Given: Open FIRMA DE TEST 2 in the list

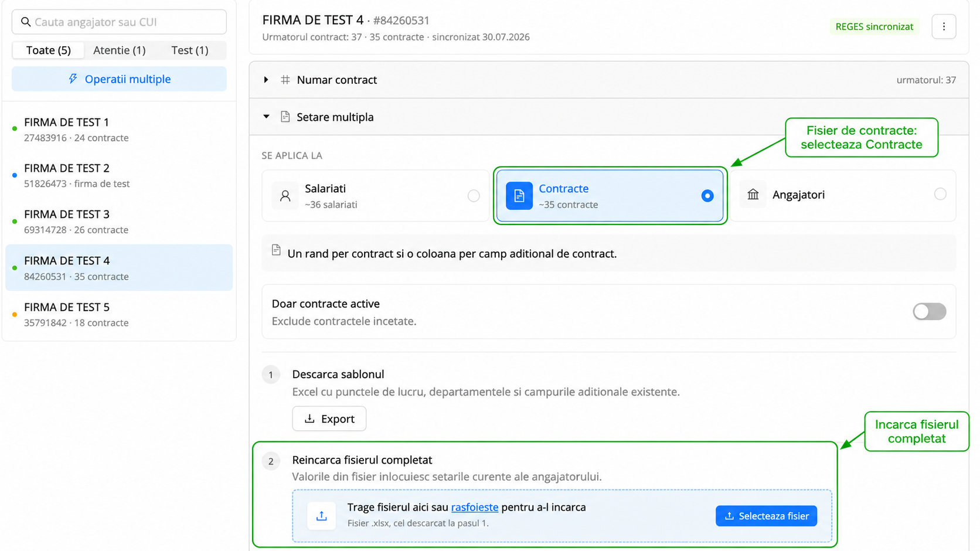Looking at the screenshot, I should 119,175.
